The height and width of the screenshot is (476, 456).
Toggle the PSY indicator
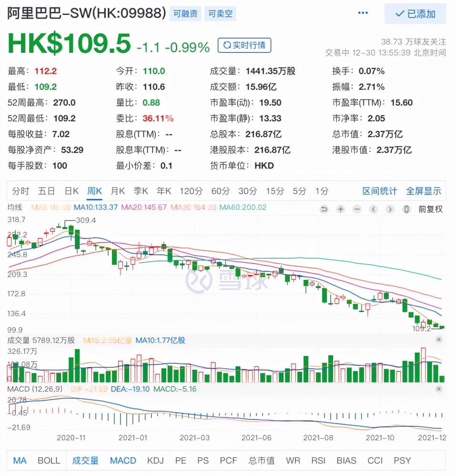[x=402, y=460]
